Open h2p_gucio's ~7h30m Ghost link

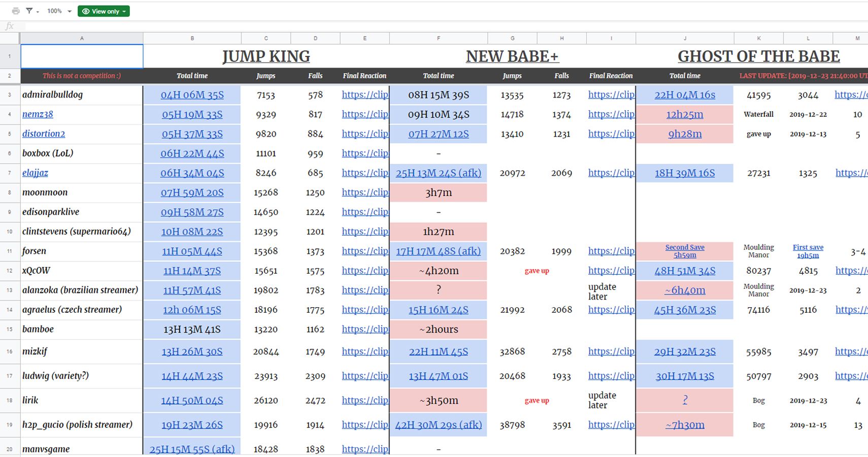pyautogui.click(x=685, y=425)
